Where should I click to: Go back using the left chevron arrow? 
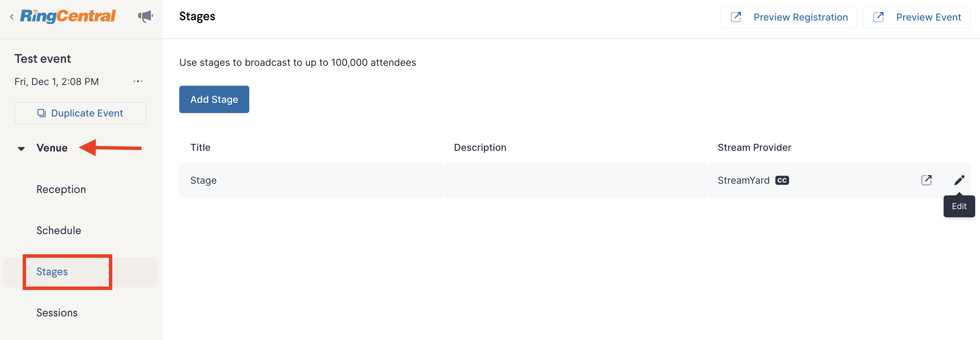tap(12, 17)
